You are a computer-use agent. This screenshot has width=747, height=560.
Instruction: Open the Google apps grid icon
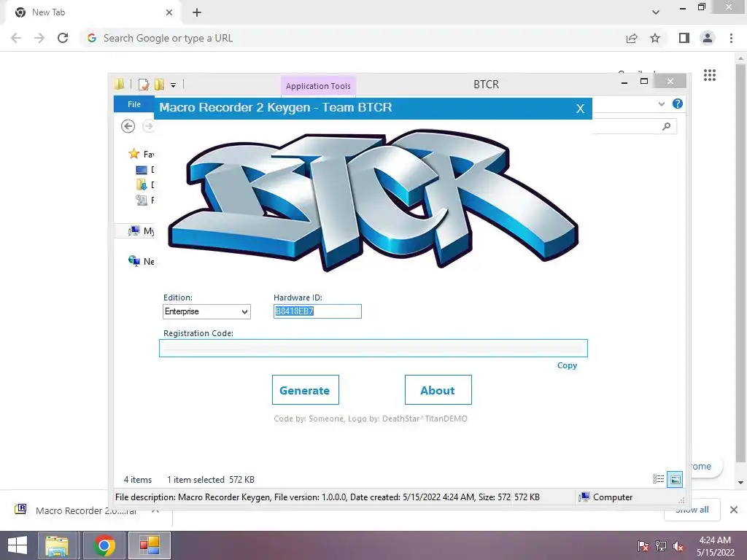pyautogui.click(x=709, y=75)
